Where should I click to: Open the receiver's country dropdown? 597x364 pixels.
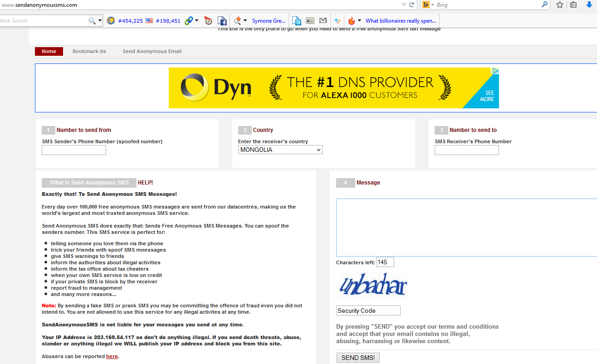[x=280, y=150]
